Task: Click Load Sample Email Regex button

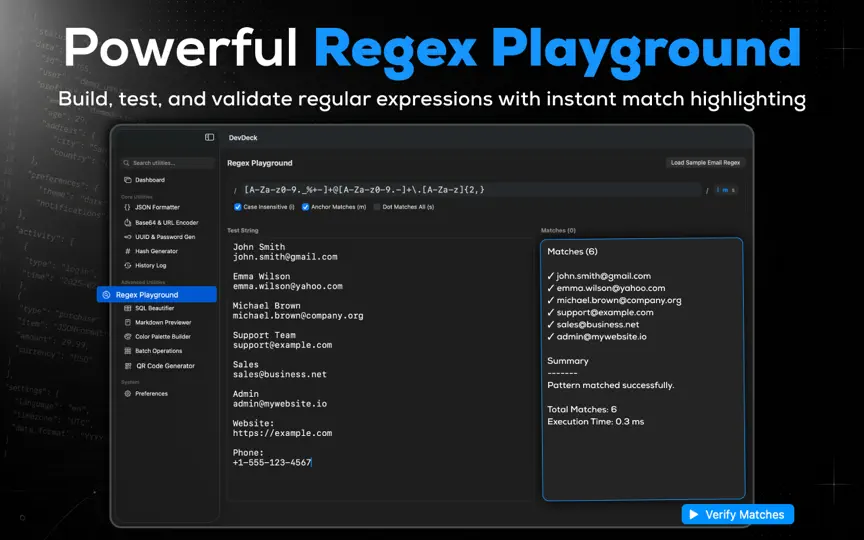Action: click(705, 163)
